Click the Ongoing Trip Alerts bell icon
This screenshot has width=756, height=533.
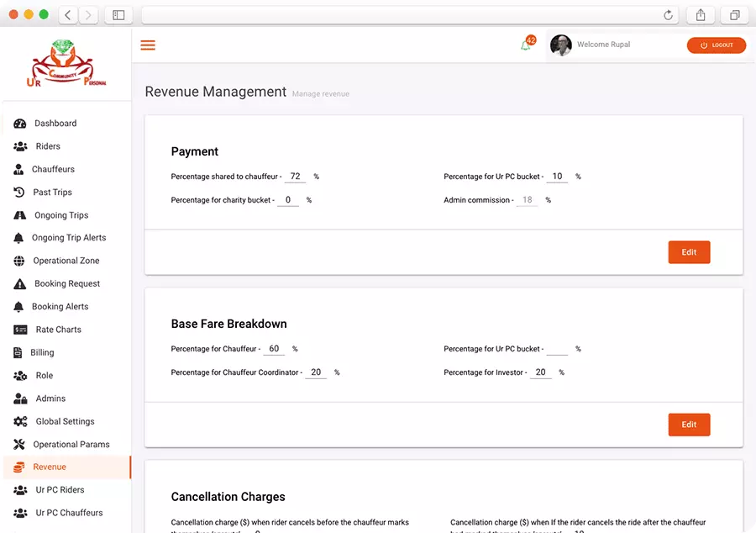18,238
